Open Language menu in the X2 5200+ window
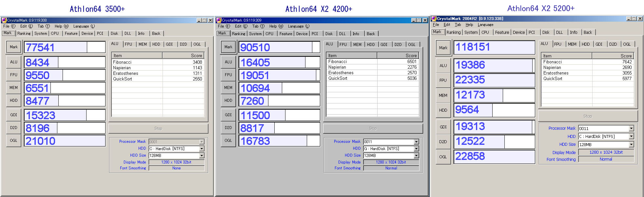 coord(485,25)
